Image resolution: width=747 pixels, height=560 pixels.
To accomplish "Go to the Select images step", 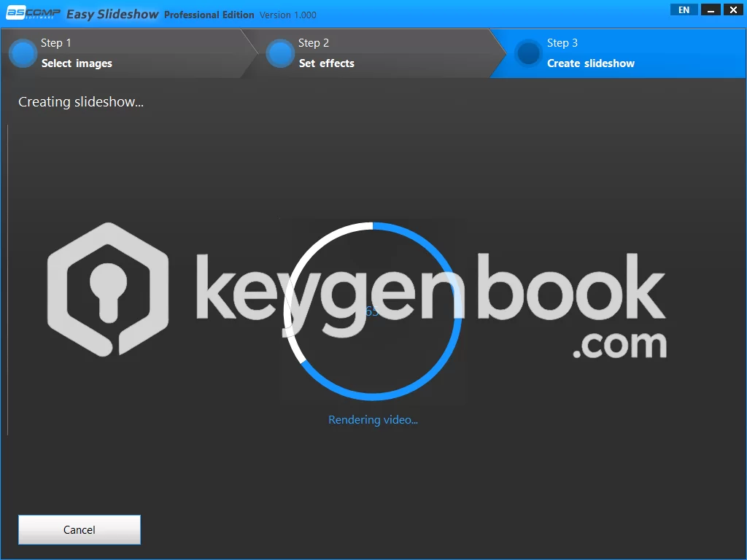I will pyautogui.click(x=77, y=63).
